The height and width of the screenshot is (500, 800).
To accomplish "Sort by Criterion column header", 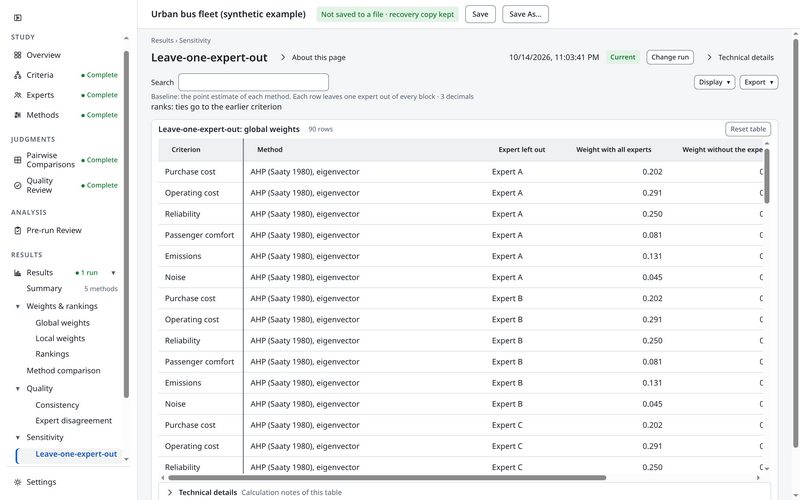I will click(x=186, y=149).
